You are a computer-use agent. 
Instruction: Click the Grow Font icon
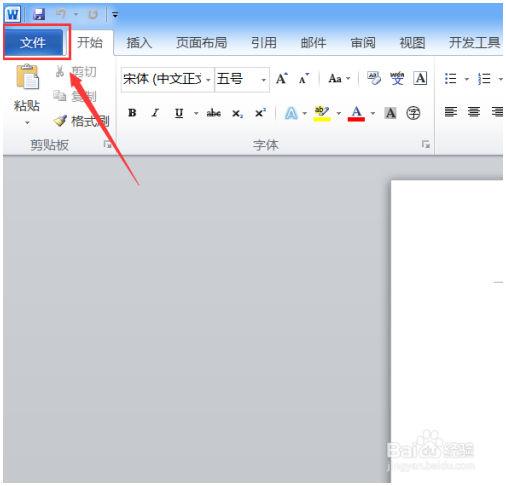(282, 79)
